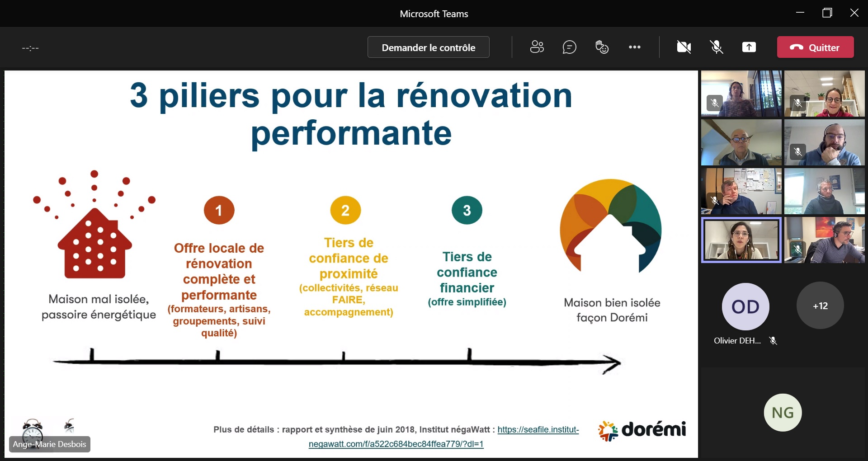The image size is (868, 461).
Task: Open the meeting chat icon
Action: pyautogui.click(x=569, y=47)
